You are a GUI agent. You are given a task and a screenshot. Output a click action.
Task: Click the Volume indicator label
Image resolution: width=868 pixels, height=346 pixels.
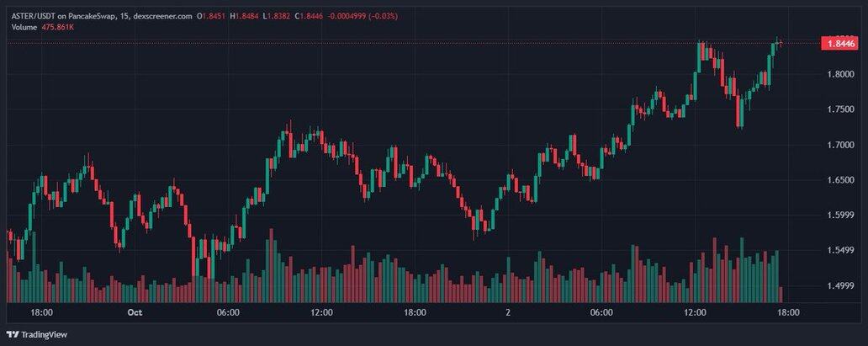tap(24, 27)
